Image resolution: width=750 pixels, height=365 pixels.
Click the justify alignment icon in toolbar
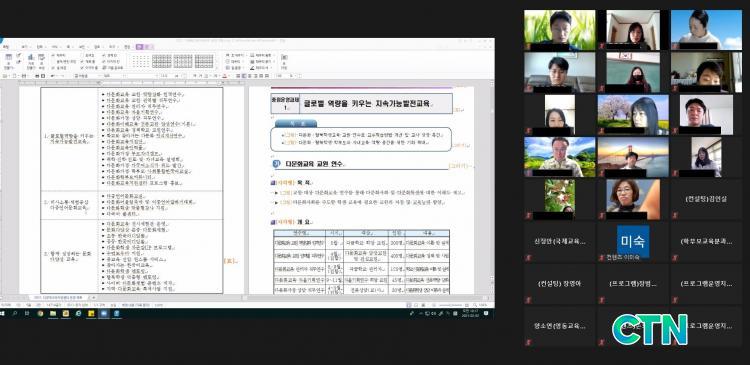[238, 76]
